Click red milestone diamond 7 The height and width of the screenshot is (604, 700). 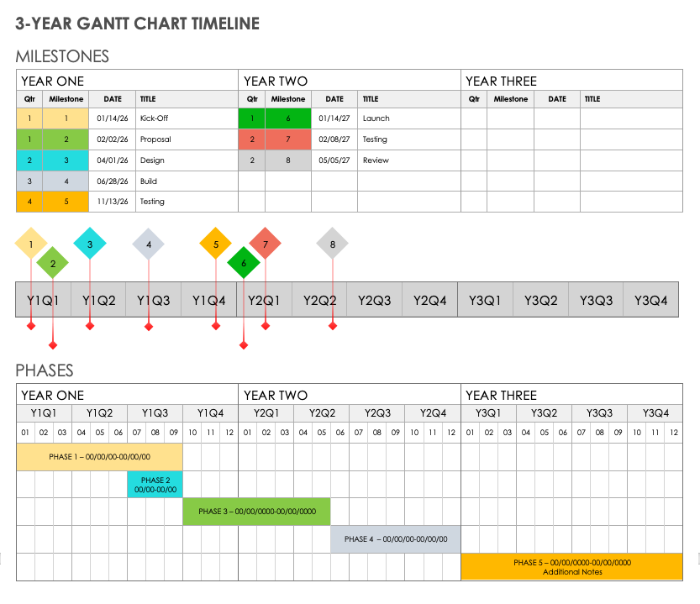(266, 244)
